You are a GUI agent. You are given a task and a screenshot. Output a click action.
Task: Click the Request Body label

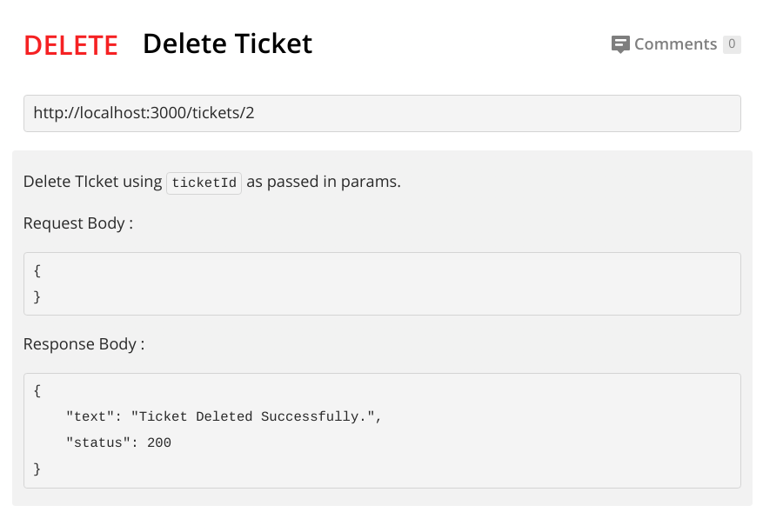[x=78, y=223]
